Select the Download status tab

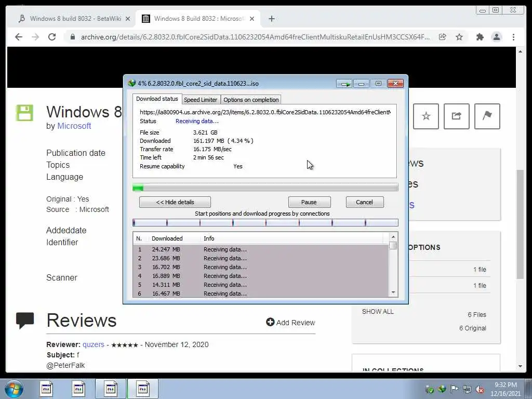pyautogui.click(x=157, y=99)
